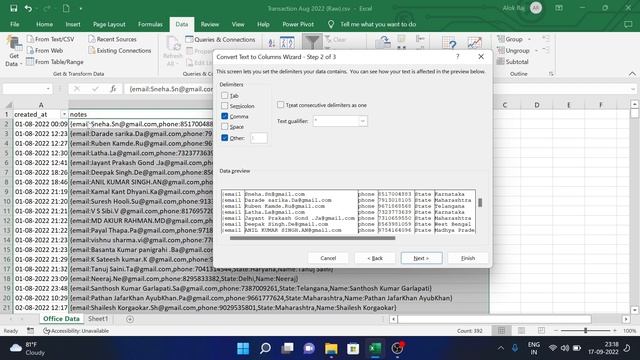The height and width of the screenshot is (360, 640).
Task: Click Finish button in wizard
Action: tap(468, 258)
